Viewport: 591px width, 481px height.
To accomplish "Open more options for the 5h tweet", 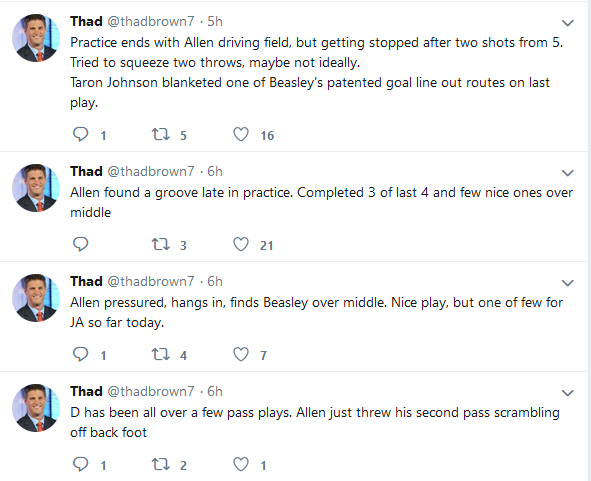I will pyautogui.click(x=568, y=23).
